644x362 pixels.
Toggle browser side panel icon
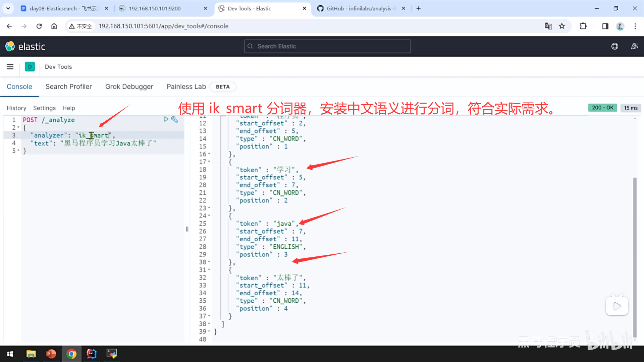click(x=605, y=26)
